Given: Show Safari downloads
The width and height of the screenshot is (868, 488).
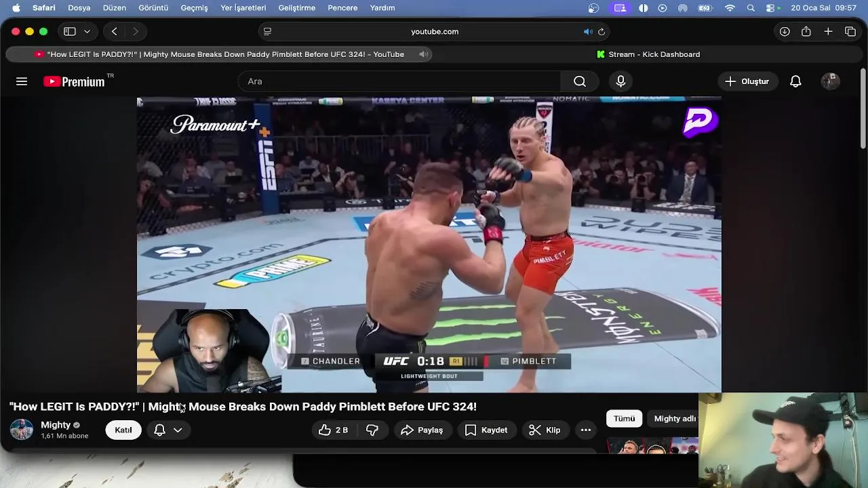Looking at the screenshot, I should [785, 31].
